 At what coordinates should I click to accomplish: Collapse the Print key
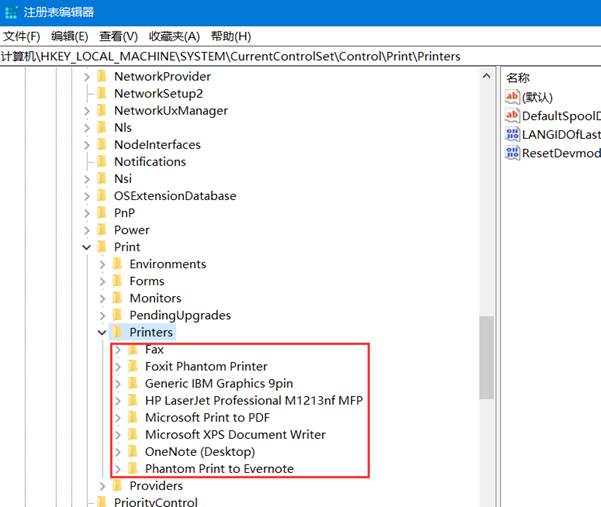pos(87,248)
